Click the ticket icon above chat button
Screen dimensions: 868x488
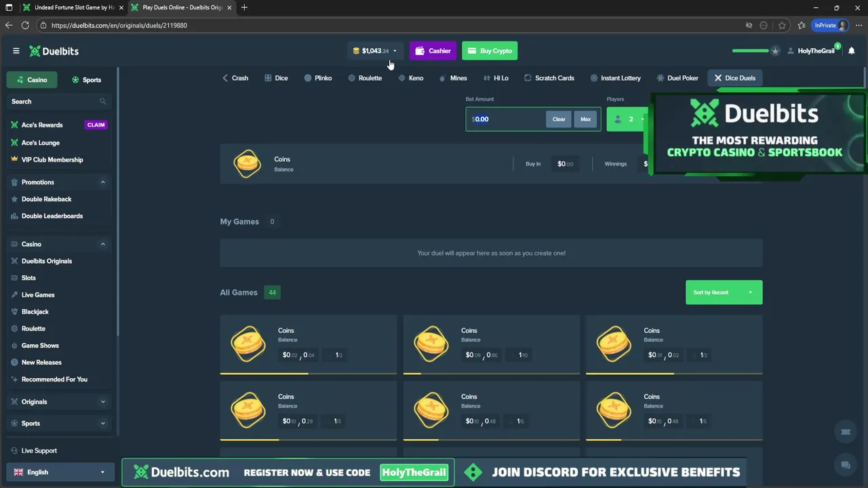(x=846, y=432)
